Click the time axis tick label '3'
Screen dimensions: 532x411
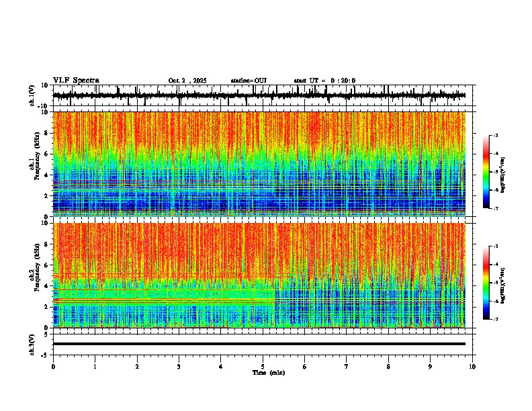[179, 367]
